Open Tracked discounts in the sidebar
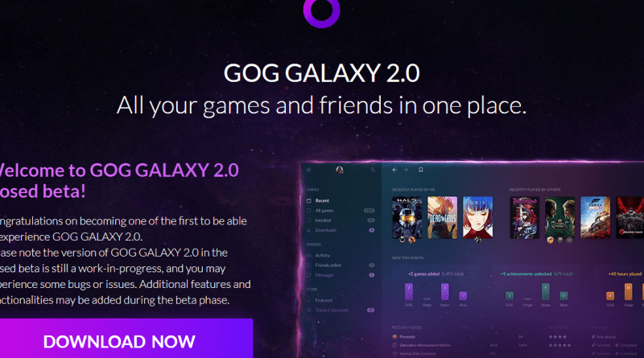Viewport: 644px width, 358px height. coord(332,310)
